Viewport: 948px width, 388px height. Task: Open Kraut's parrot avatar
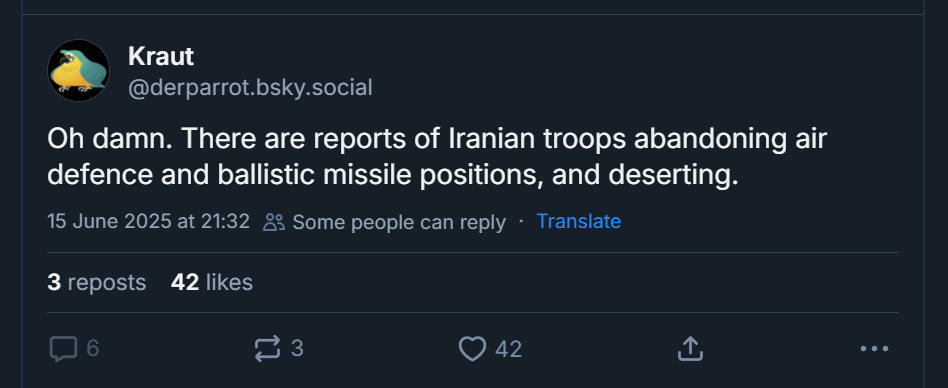[x=79, y=70]
